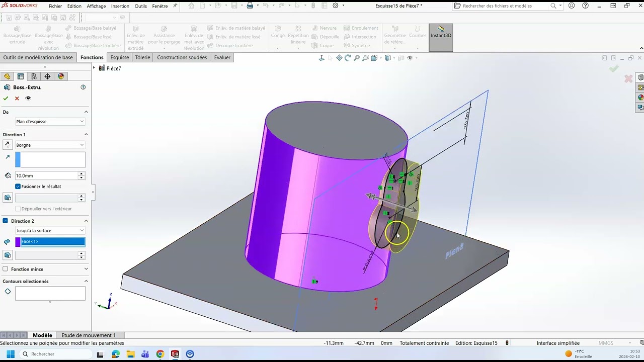Switch to the Esquisse tab
The width and height of the screenshot is (644, 362).
click(x=120, y=57)
